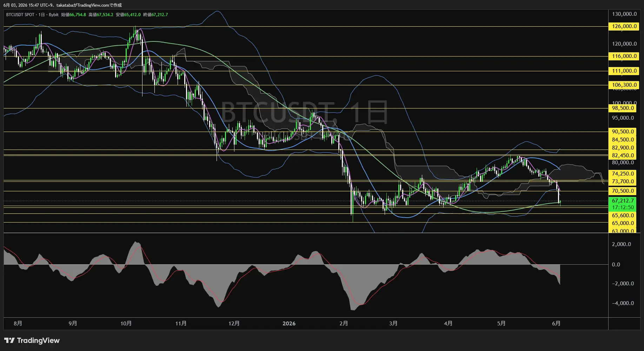Click the indicator scale value 0.0
Image resolution: width=644 pixels, height=351 pixels.
click(616, 265)
